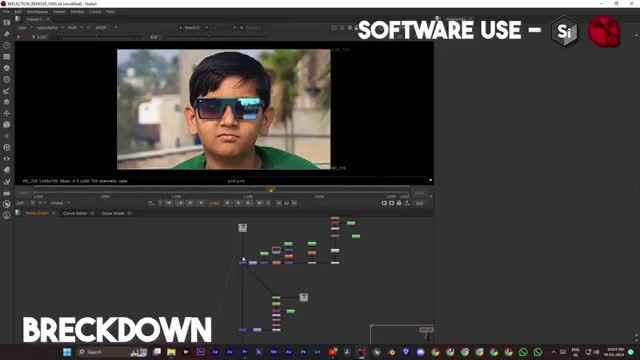Switch to the Node Graph tab
This screenshot has height=360, width=640.
(37, 213)
